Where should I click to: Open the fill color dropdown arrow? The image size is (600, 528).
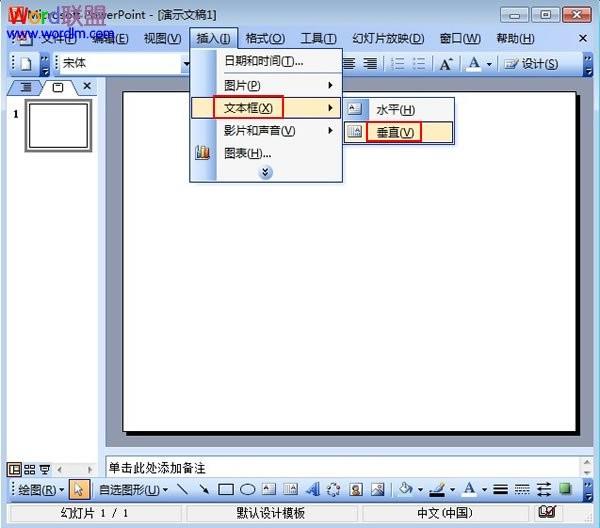coord(420,490)
